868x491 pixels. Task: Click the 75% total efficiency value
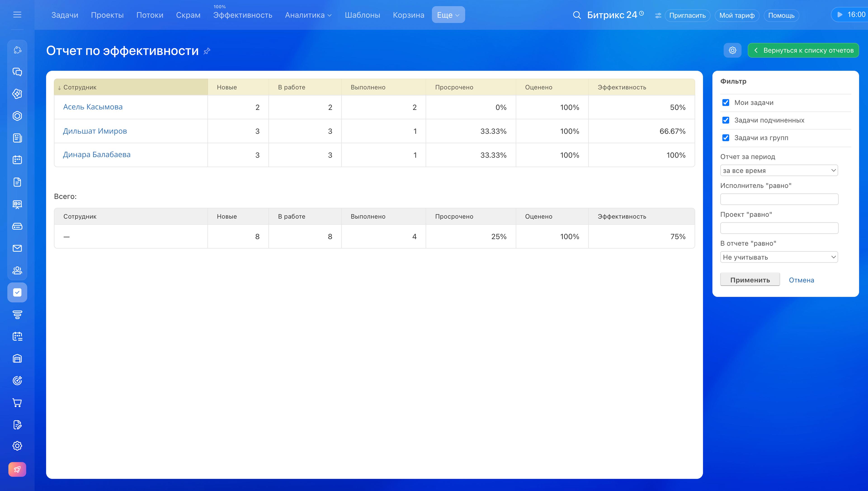point(678,236)
